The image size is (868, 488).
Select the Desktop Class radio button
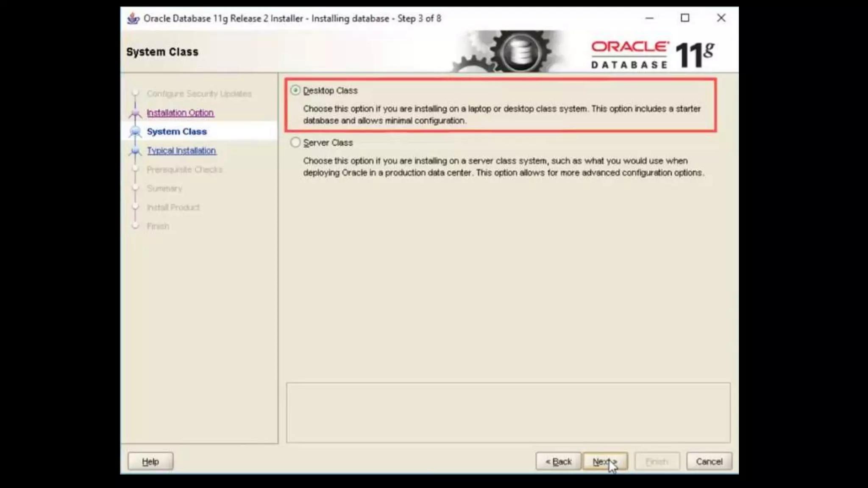(295, 90)
